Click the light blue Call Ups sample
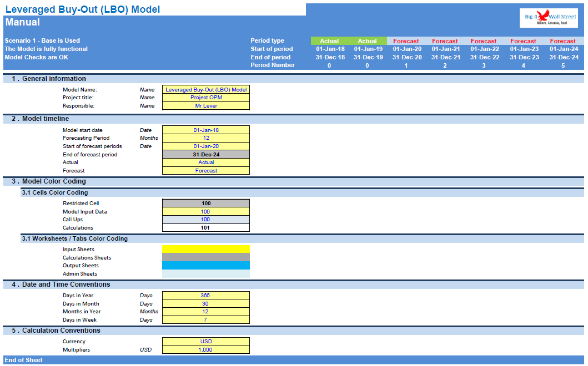Viewport: 588px width, 366px height. (206, 220)
